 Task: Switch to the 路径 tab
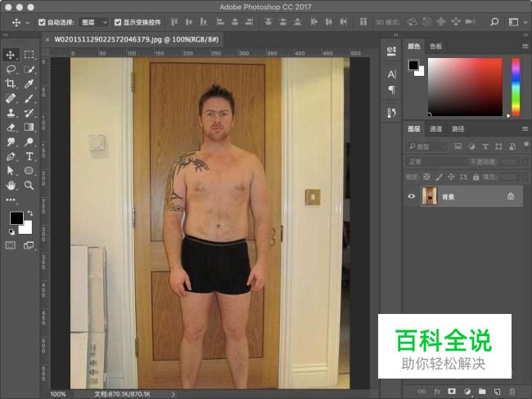pos(458,129)
